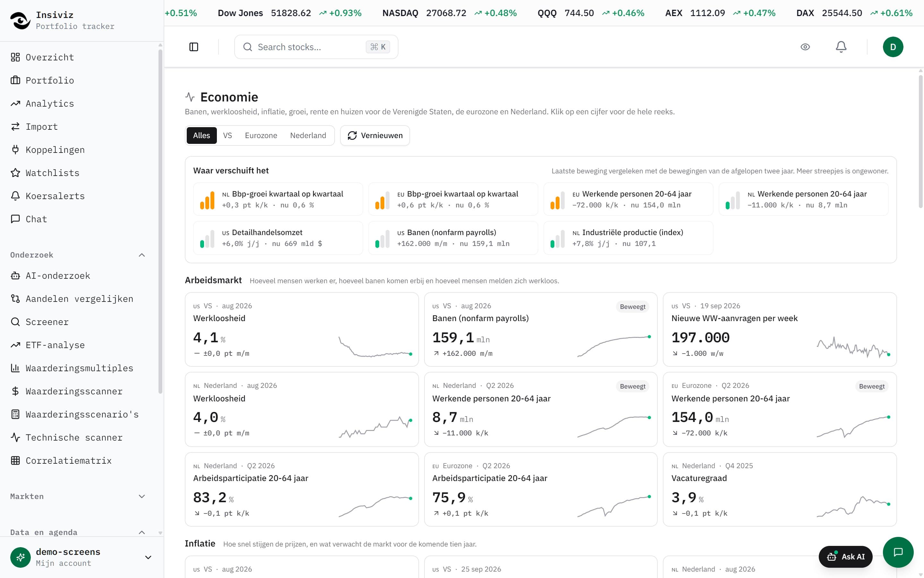Click the ⌘ K shortcut badge
The width and height of the screenshot is (924, 578).
pos(378,47)
